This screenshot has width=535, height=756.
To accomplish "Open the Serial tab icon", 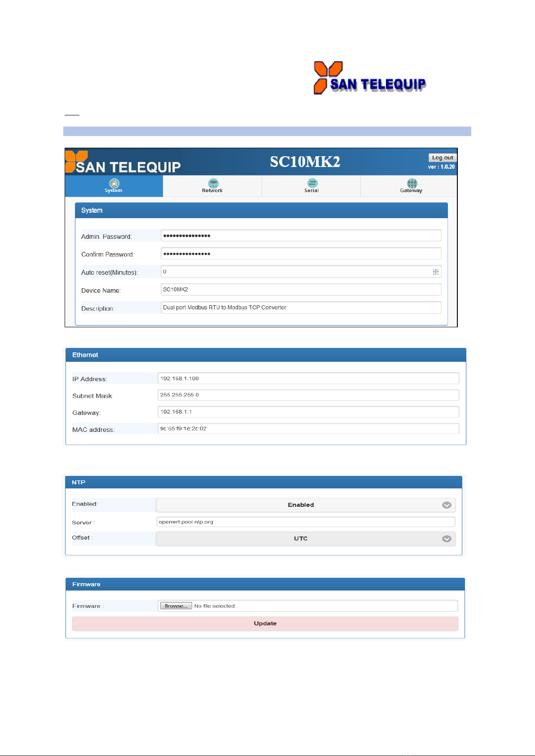I will [x=312, y=183].
